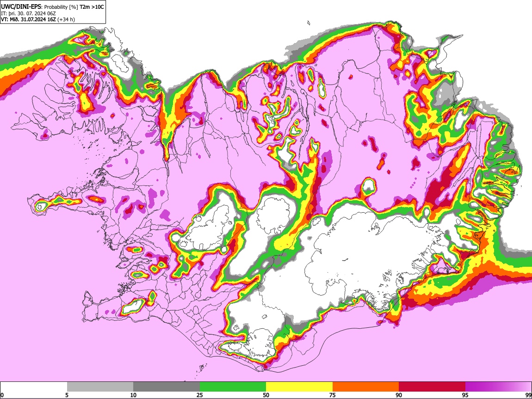Click the '(+34 h)' forecast offset text
This screenshot has width=532, height=399.
[66, 19]
